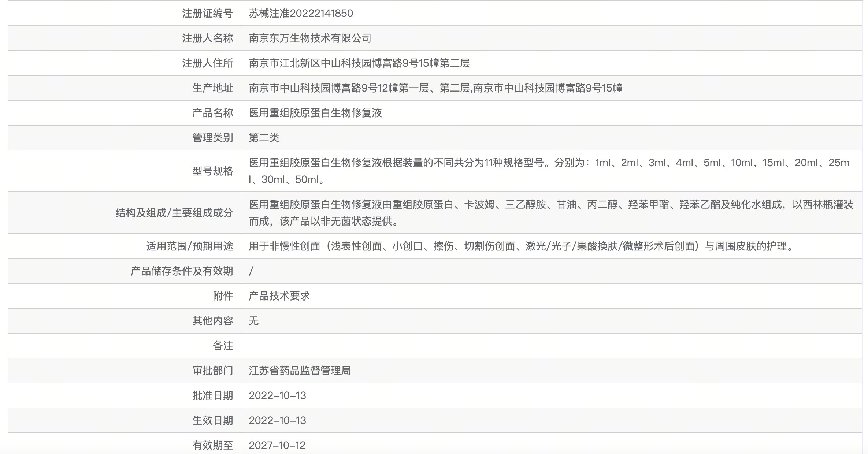868x454 pixels.
Task: Select effective date 2022-10-13 in 生效日期 row
Action: 277,420
